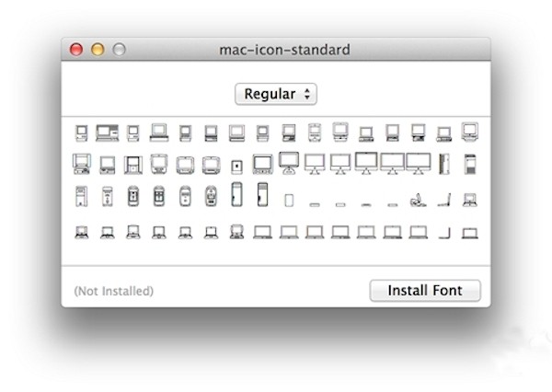Select the rounded tower glyph with circle
The width and height of the screenshot is (552, 392).
(x=211, y=196)
